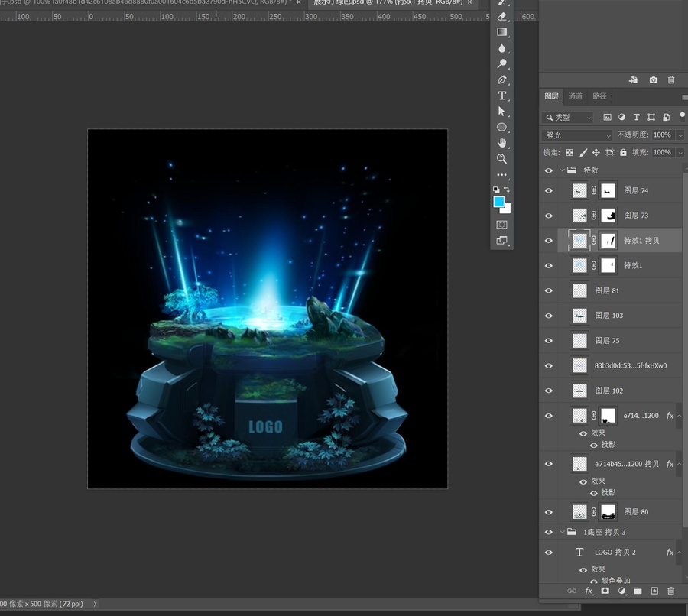
Task: Toggle visibility of 图层 103
Action: pyautogui.click(x=548, y=316)
